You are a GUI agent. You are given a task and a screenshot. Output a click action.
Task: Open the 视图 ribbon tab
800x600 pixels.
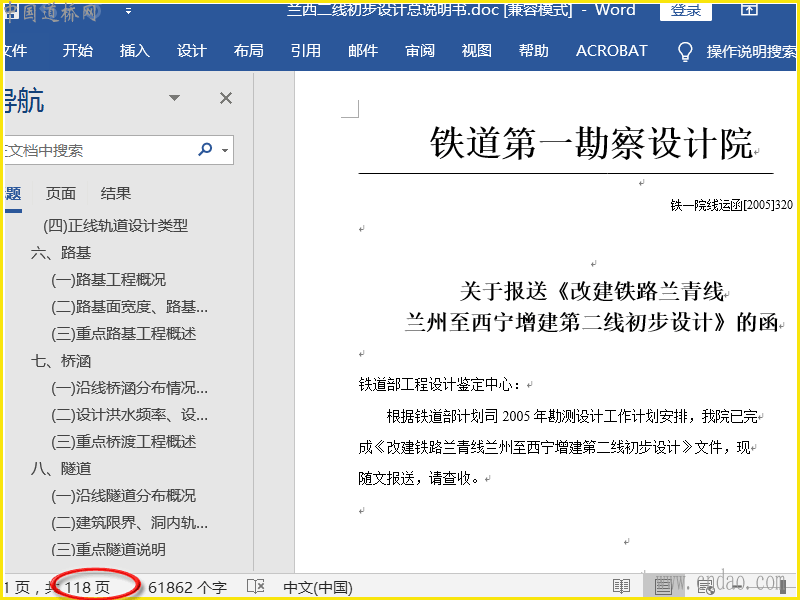pos(477,51)
